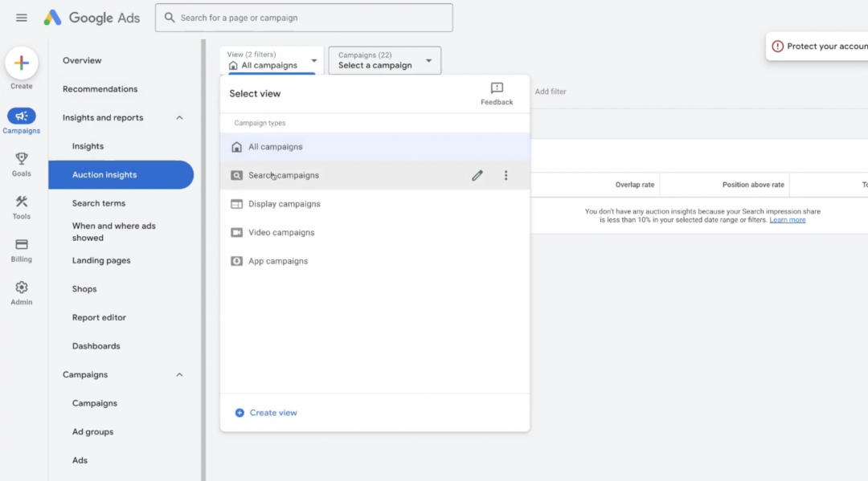Collapse the Insights and reports section
This screenshot has height=481, width=868.
coord(179,118)
